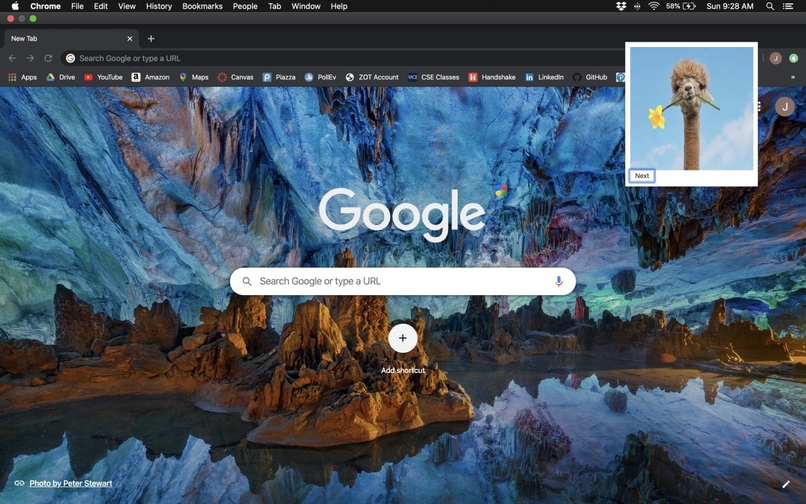Expand hidden bookmarks with the double chevron

click(793, 77)
